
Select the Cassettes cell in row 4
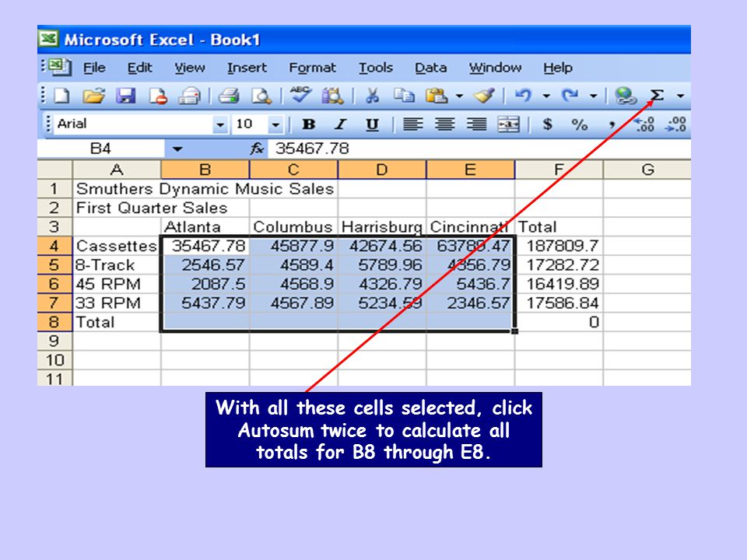coord(117,246)
